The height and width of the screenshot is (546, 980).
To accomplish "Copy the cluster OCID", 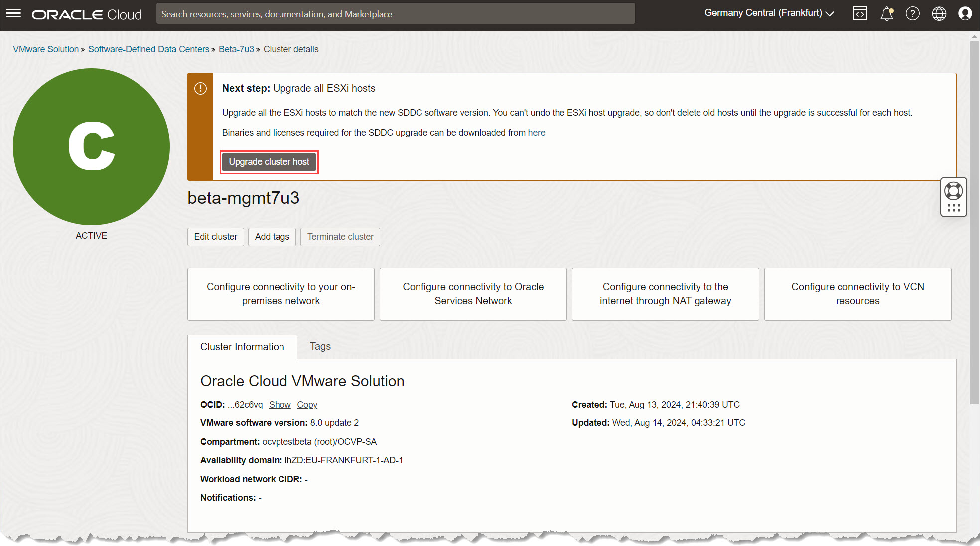I will pyautogui.click(x=307, y=405).
